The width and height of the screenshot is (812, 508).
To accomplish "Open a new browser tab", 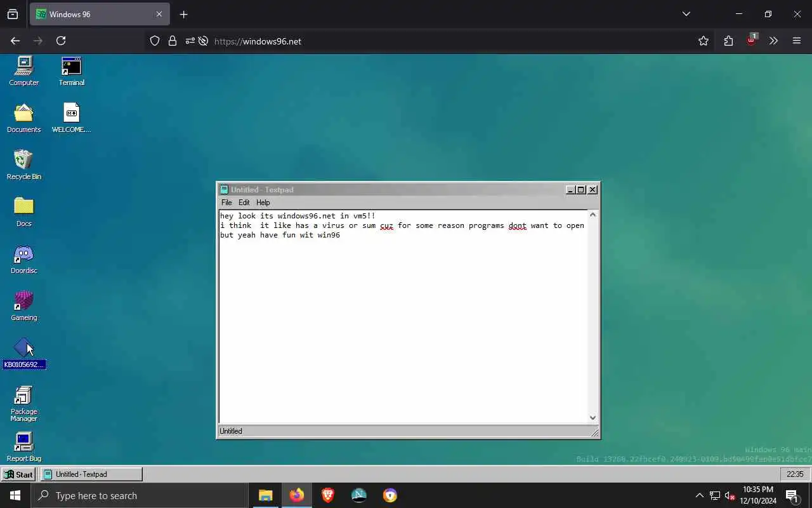I will click(x=183, y=14).
